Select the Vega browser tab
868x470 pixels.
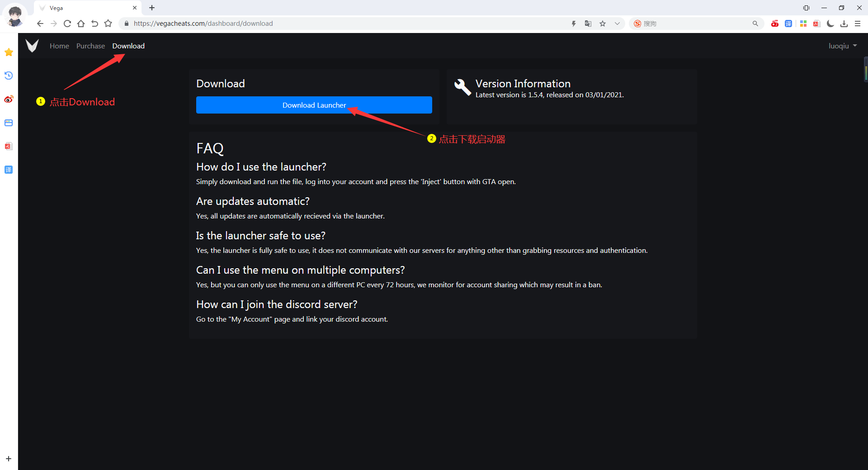pyautogui.click(x=88, y=8)
